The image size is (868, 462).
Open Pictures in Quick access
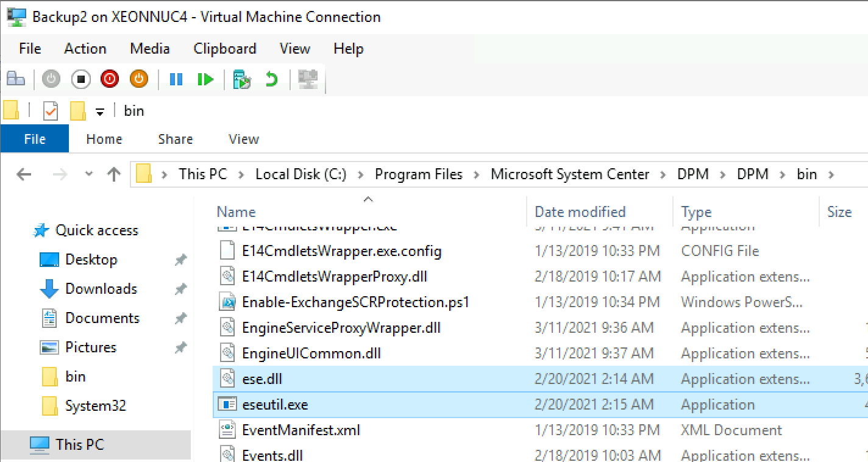(x=91, y=347)
